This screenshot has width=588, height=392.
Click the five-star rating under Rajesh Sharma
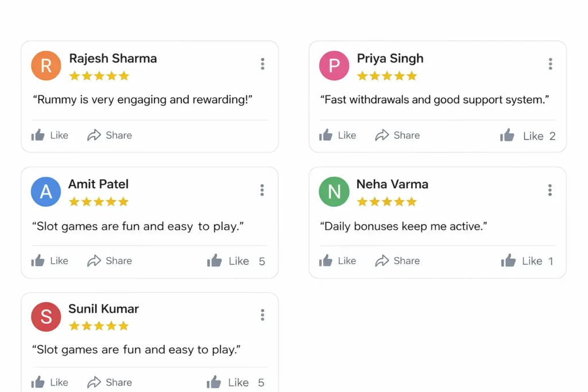(99, 76)
